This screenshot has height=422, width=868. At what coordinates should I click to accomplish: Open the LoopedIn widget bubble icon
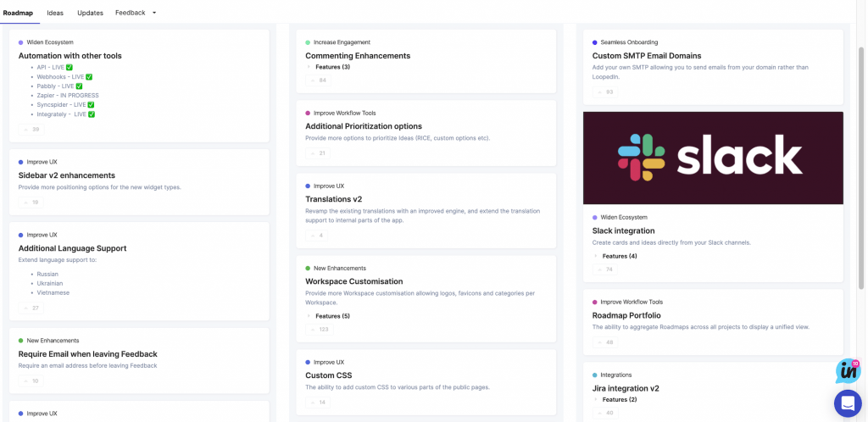(848, 372)
